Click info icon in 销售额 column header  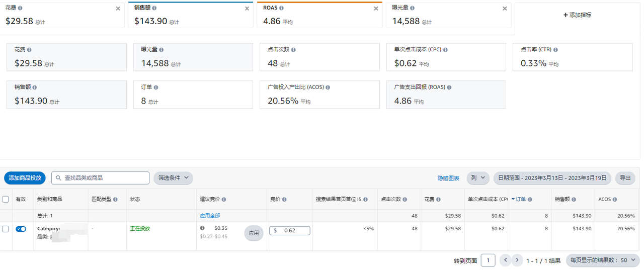tap(574, 200)
